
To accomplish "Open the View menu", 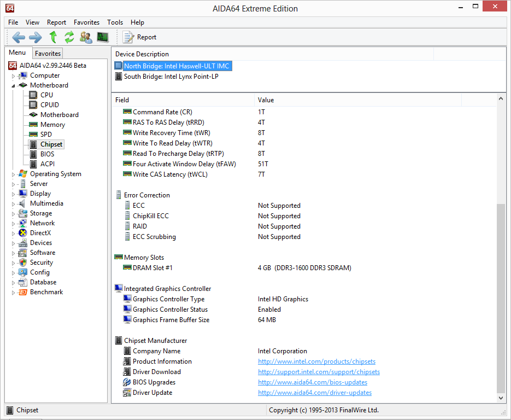I will point(32,22).
